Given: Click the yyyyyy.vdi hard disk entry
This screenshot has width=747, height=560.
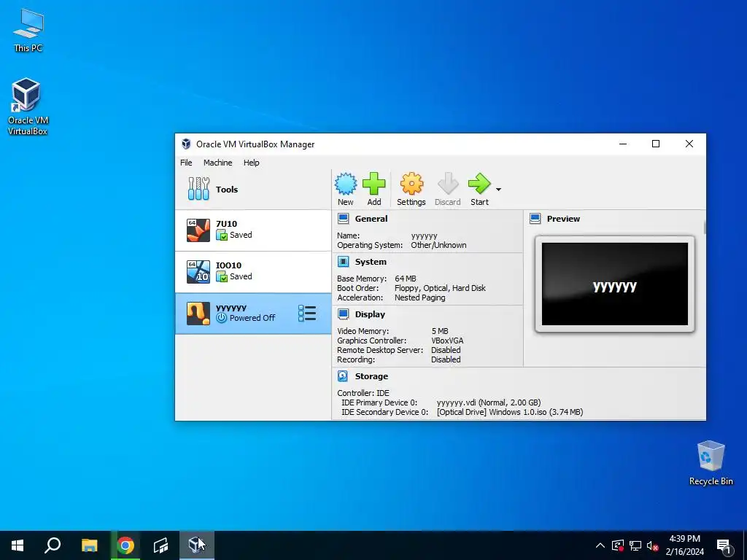Looking at the screenshot, I should click(x=488, y=402).
